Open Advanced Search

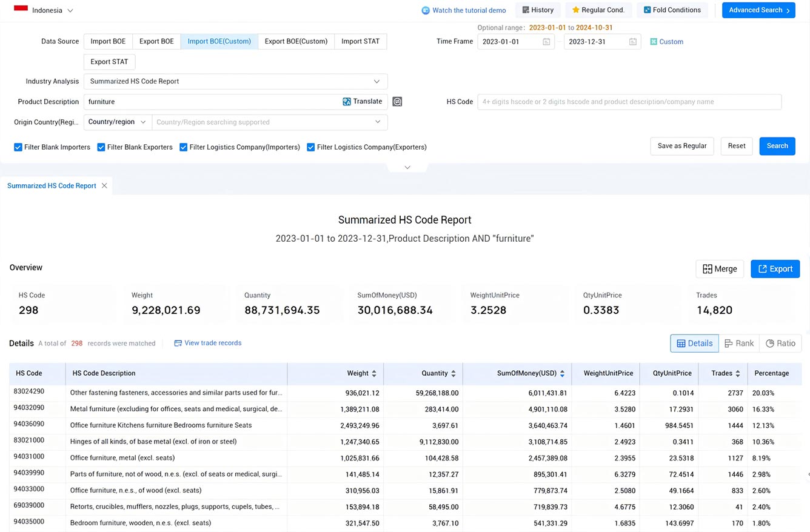pos(758,10)
